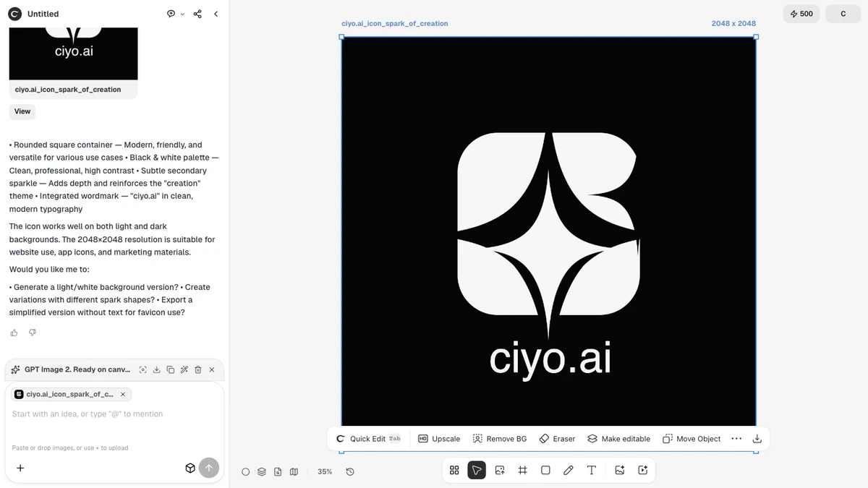The height and width of the screenshot is (488, 868).
Task: Select the pencil draw tool
Action: click(x=569, y=470)
